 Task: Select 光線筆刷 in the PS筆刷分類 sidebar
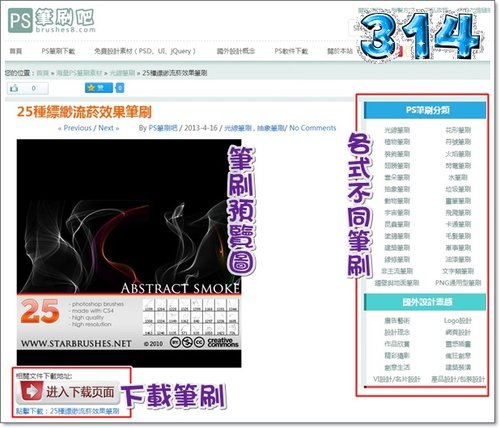[x=397, y=130]
